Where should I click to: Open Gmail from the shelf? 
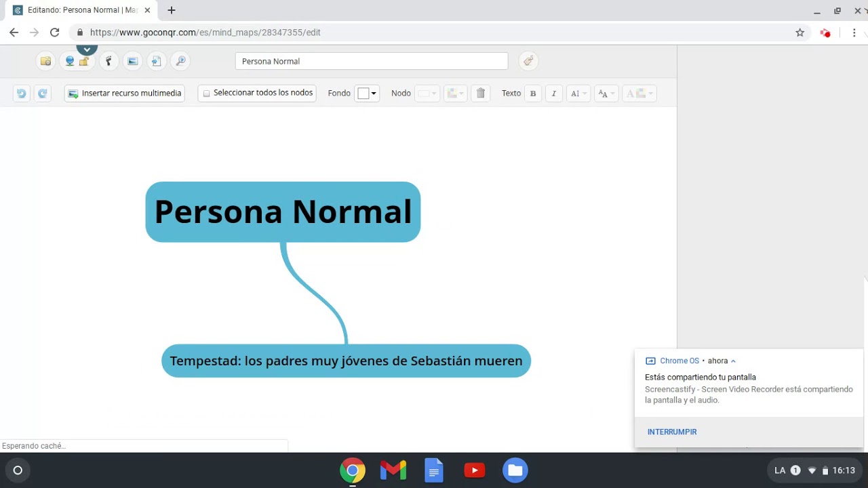point(393,470)
